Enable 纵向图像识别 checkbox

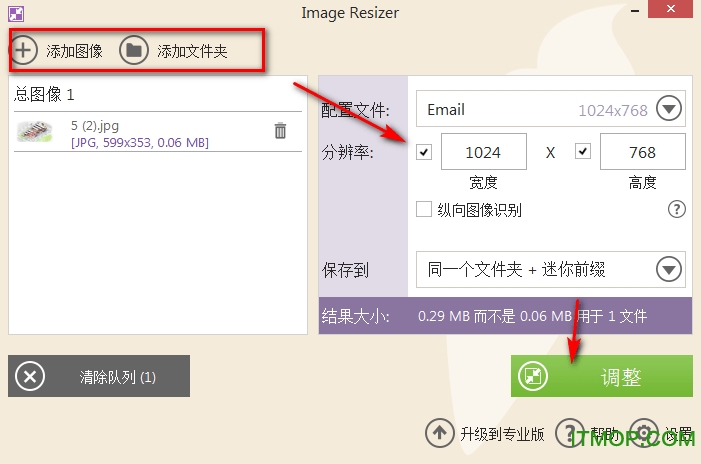point(424,209)
